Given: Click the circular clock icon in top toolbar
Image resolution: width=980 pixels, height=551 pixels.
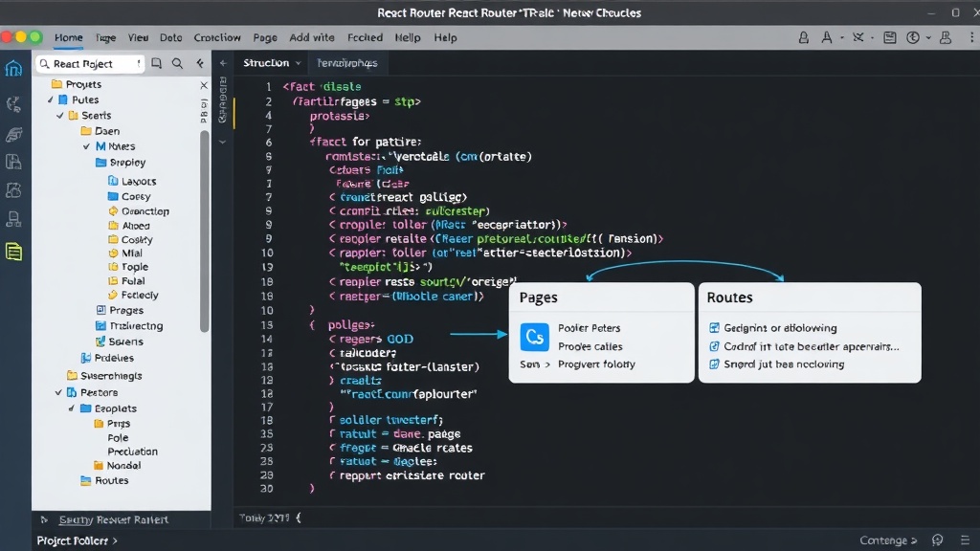Looking at the screenshot, I should coord(913,37).
